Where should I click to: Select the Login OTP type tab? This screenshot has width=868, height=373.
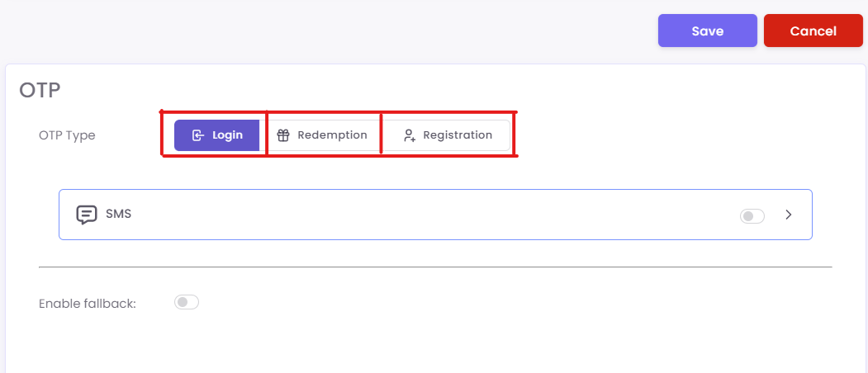click(217, 135)
